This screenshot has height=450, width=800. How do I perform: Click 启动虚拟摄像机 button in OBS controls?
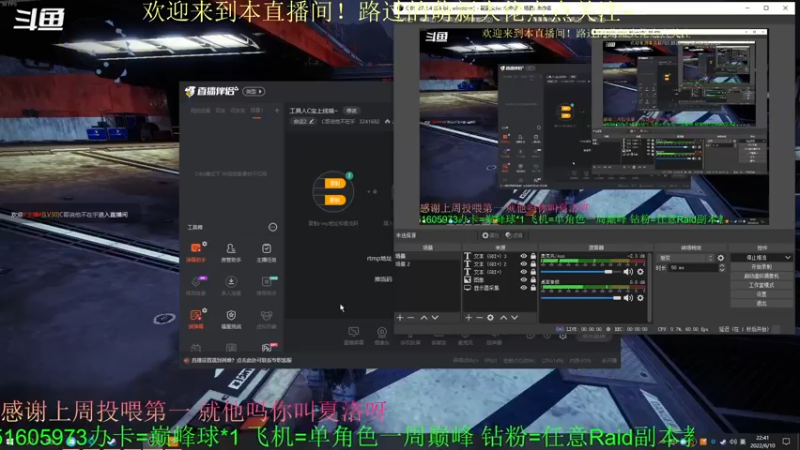tap(761, 276)
